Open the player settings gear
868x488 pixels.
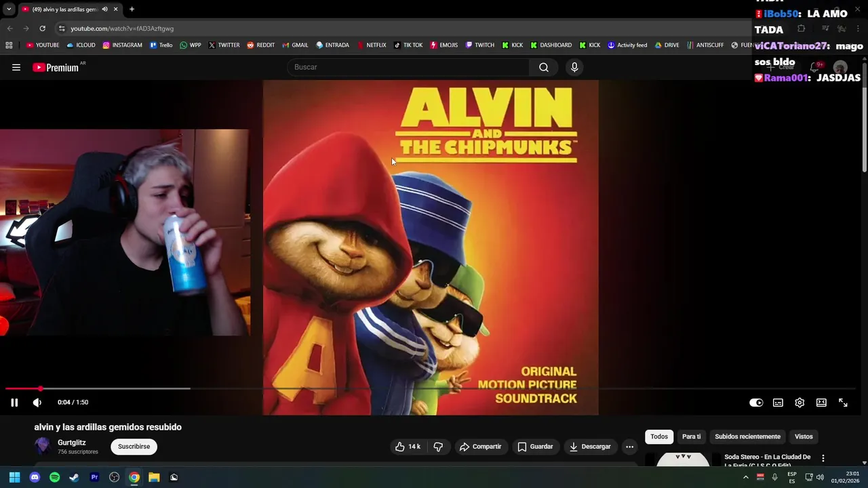(x=800, y=403)
